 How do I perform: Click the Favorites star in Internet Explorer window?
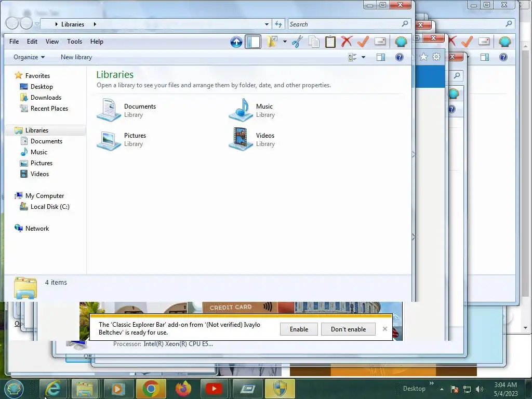point(423,57)
